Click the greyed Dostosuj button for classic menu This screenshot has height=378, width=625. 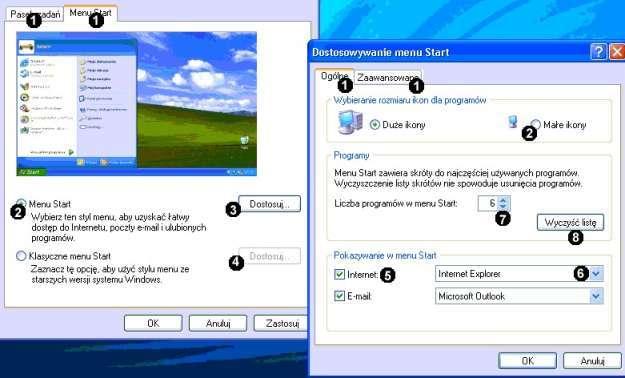tap(269, 256)
